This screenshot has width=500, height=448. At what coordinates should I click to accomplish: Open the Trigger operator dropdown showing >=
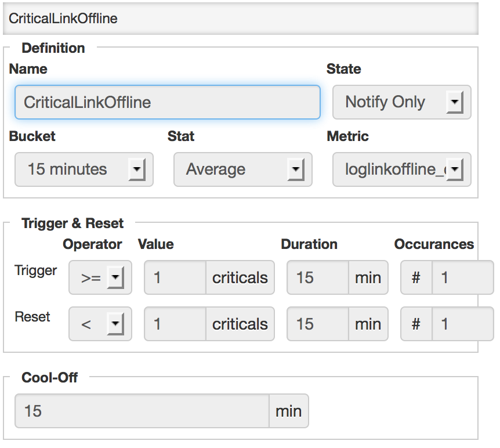[x=100, y=277]
